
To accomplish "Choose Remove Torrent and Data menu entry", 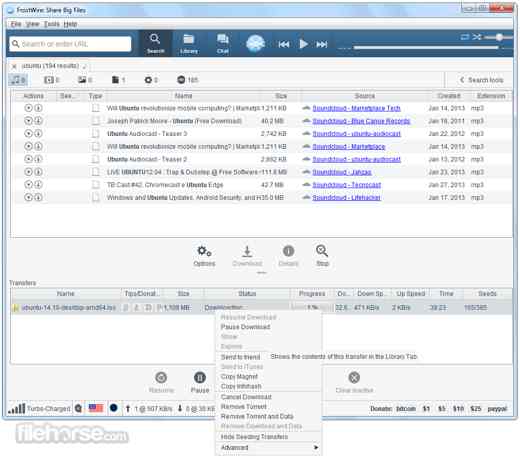I will pos(257,416).
